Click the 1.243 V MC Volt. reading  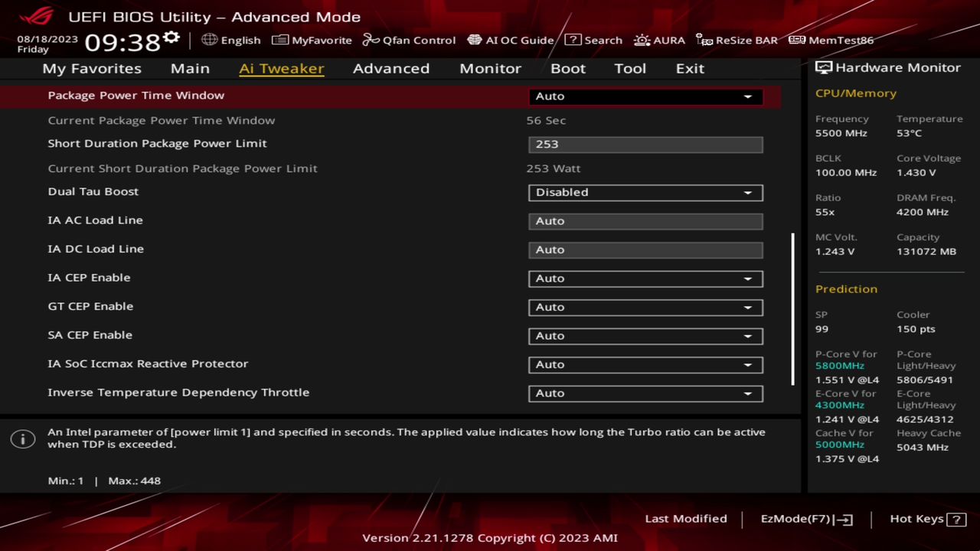(x=835, y=252)
